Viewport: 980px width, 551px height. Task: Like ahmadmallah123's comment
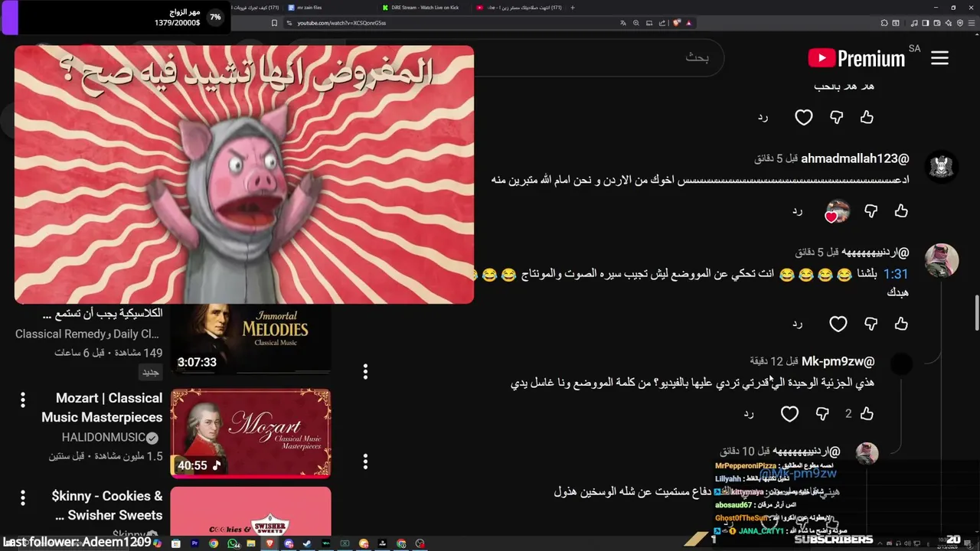tap(901, 210)
